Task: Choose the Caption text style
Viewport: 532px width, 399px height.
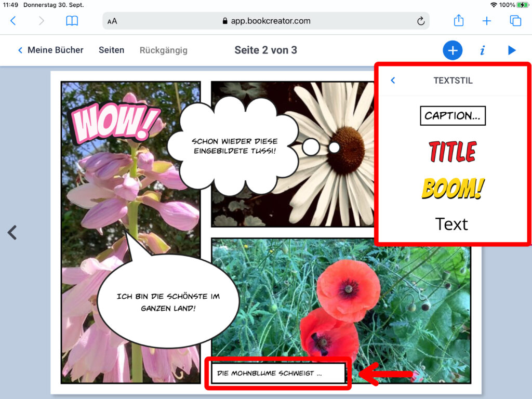Action: tap(453, 116)
